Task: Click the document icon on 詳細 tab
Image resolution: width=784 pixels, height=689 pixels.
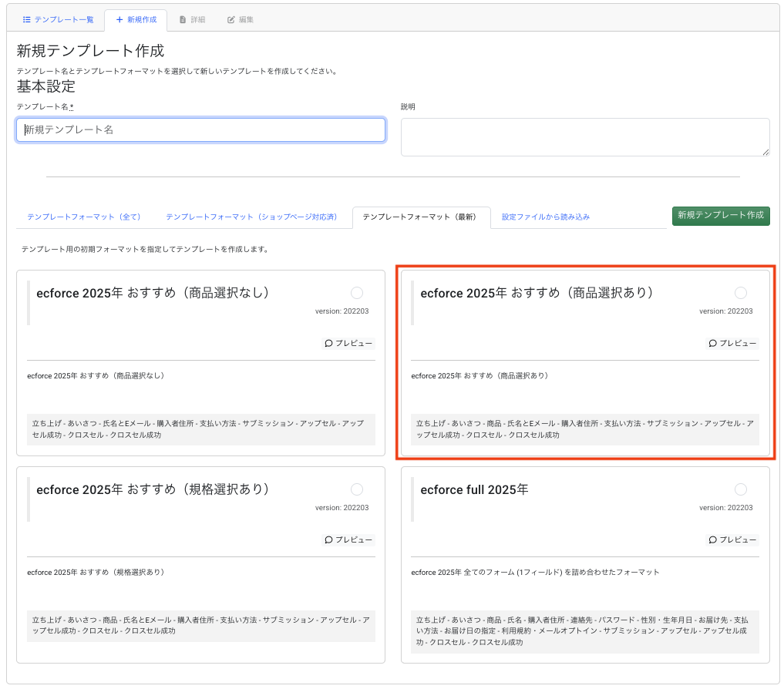Action: pos(183,19)
